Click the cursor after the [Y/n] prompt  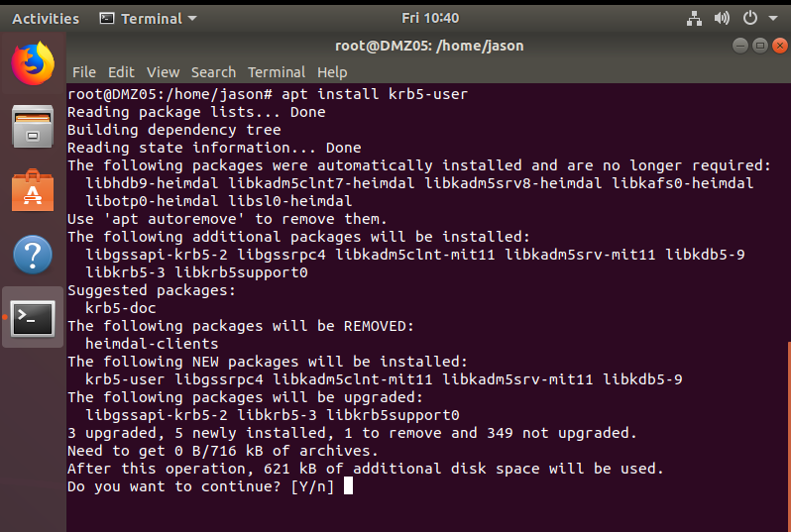[x=348, y=486]
